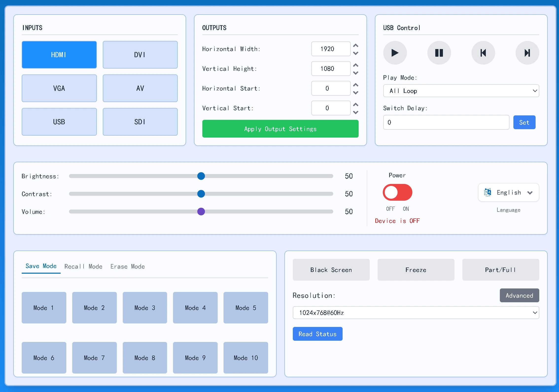
Task: Start USB playback with the play button
Action: 395,53
